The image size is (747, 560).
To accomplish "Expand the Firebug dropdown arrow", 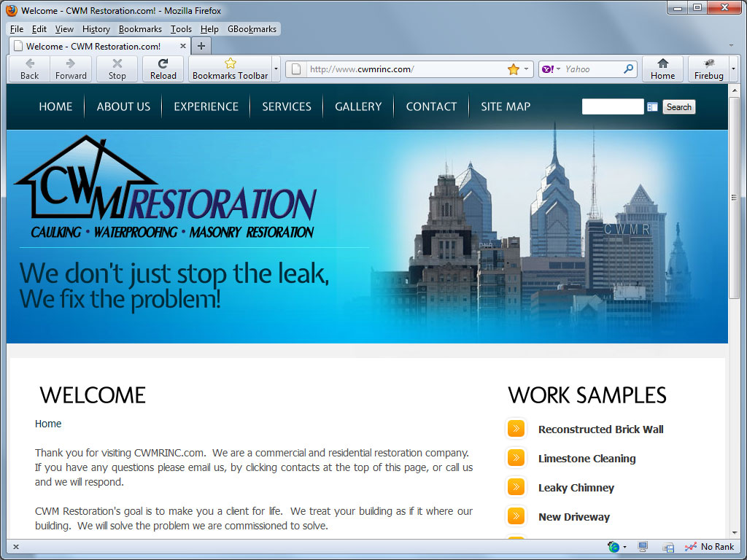I will [x=733, y=69].
